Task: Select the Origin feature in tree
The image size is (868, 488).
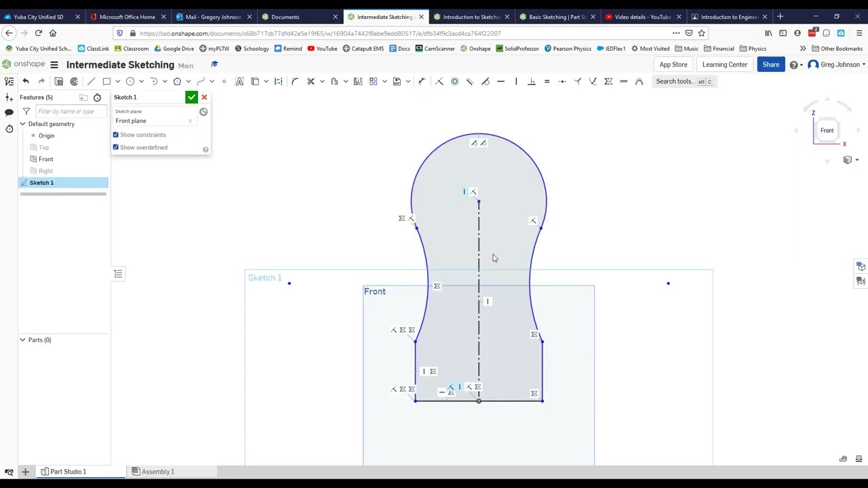Action: 46,136
